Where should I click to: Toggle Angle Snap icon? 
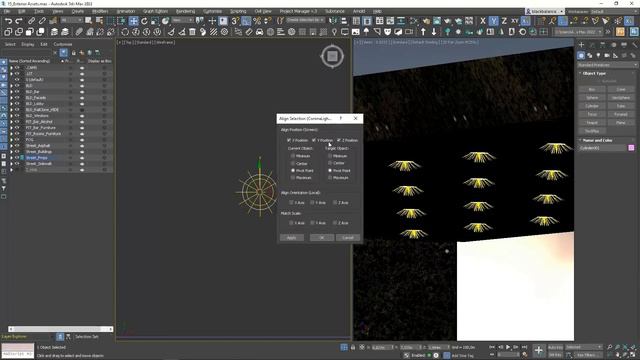pos(246,20)
